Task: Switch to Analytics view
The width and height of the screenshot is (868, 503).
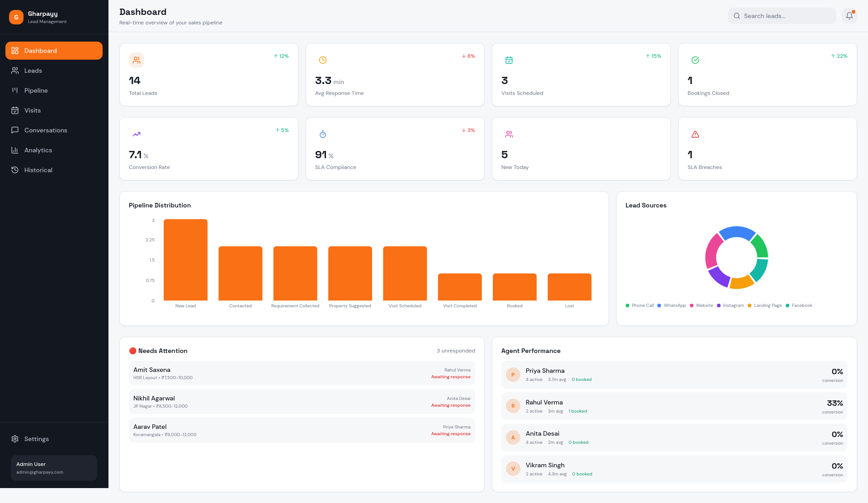Action: tap(54, 150)
